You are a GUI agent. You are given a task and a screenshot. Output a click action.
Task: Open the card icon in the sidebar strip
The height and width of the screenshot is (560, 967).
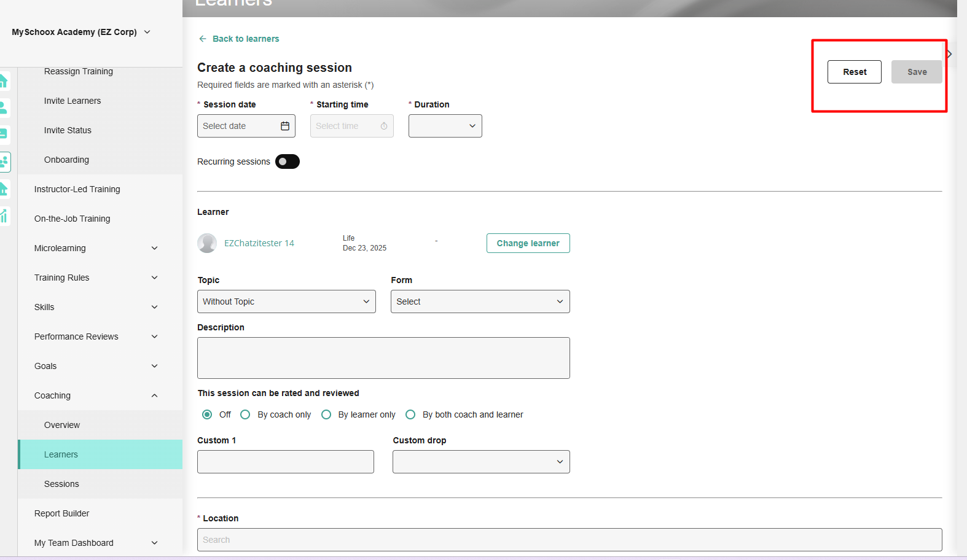point(4,134)
